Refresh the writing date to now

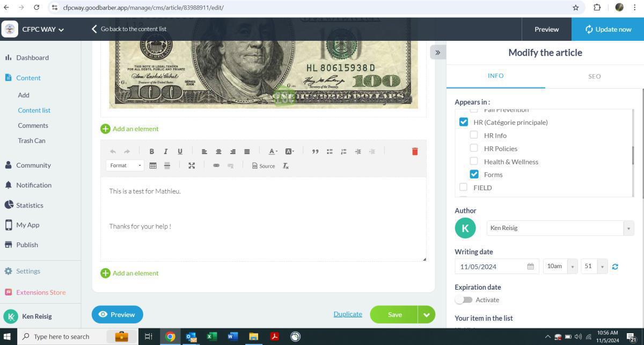pos(615,267)
